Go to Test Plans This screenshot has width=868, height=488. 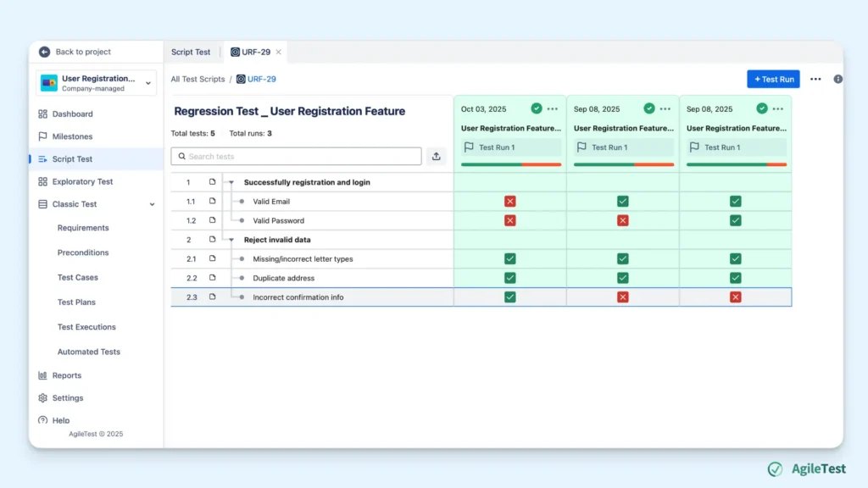(76, 302)
